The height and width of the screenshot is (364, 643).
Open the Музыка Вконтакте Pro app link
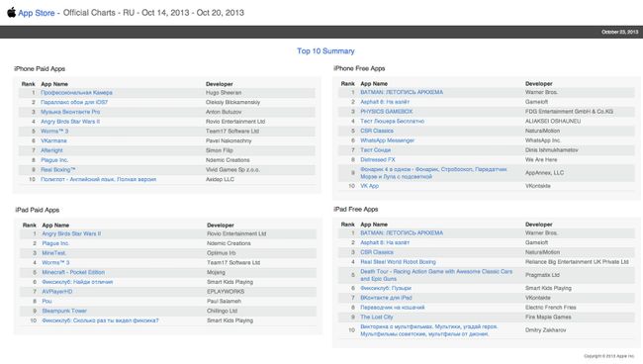(x=70, y=112)
